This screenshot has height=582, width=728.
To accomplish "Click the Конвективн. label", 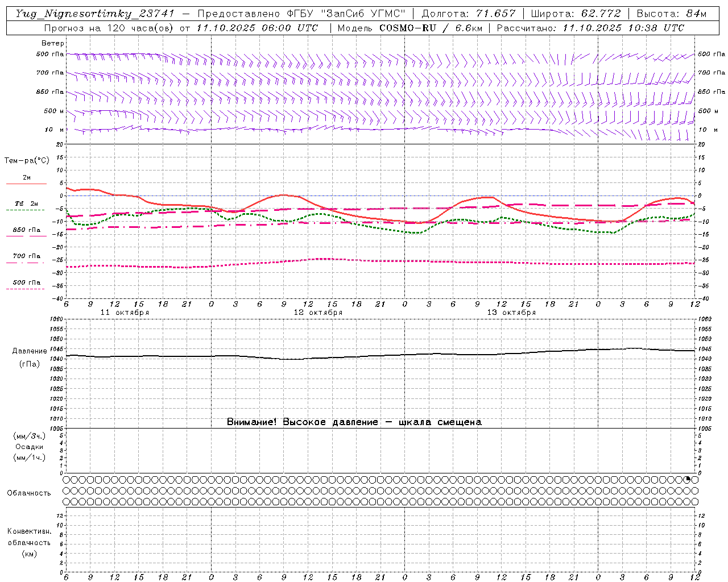I will pyautogui.click(x=29, y=531).
